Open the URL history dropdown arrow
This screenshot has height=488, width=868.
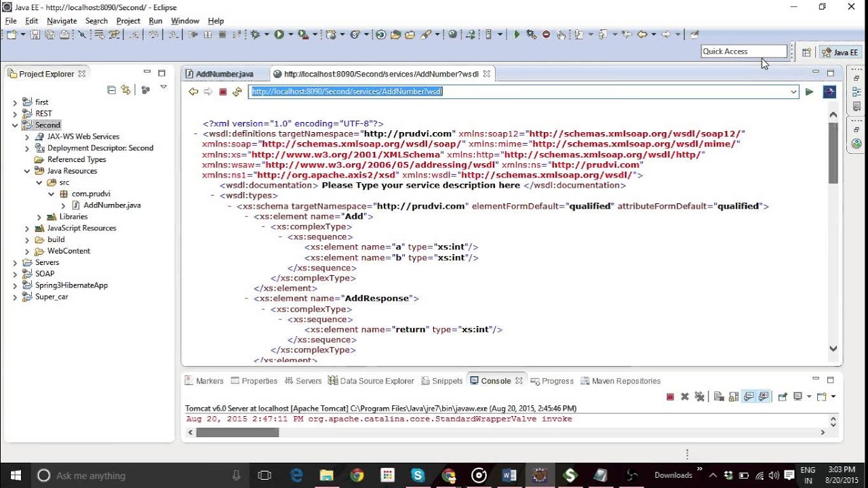(793, 91)
